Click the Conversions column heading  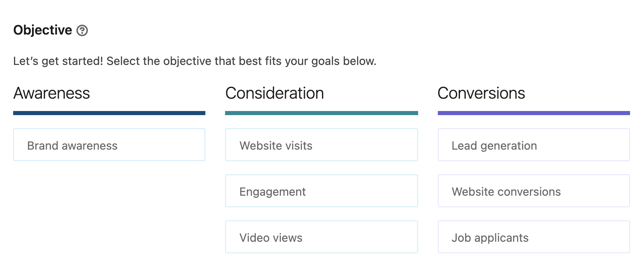coord(481,93)
